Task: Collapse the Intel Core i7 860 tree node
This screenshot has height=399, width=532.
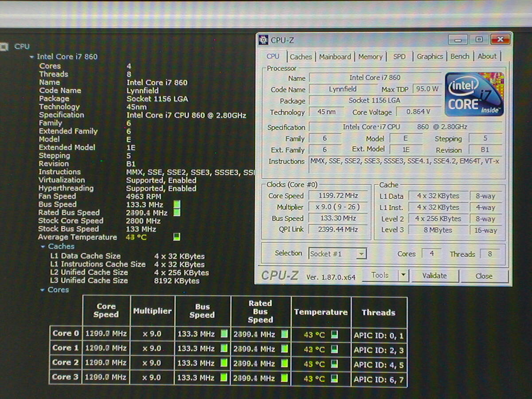Action: point(31,57)
